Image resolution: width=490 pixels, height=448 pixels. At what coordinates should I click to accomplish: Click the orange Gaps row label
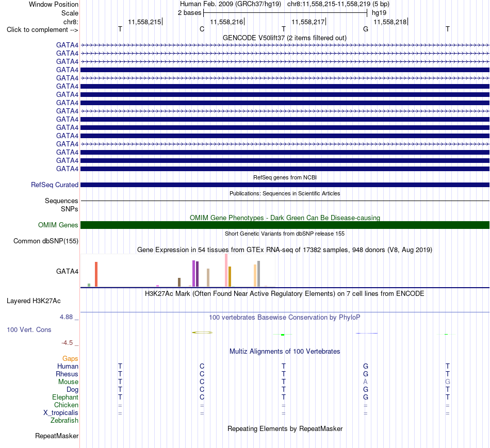click(70, 358)
